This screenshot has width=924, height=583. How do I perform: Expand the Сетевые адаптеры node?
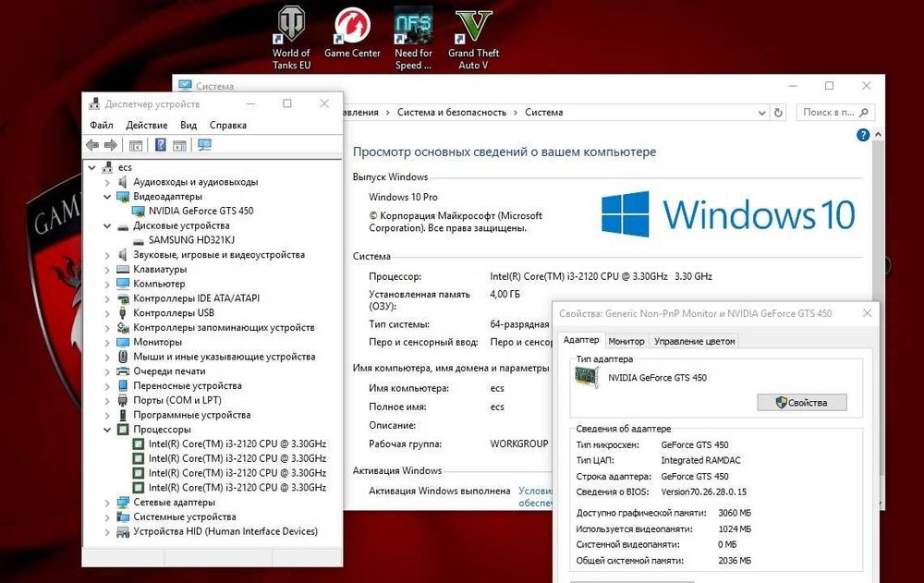click(x=106, y=503)
